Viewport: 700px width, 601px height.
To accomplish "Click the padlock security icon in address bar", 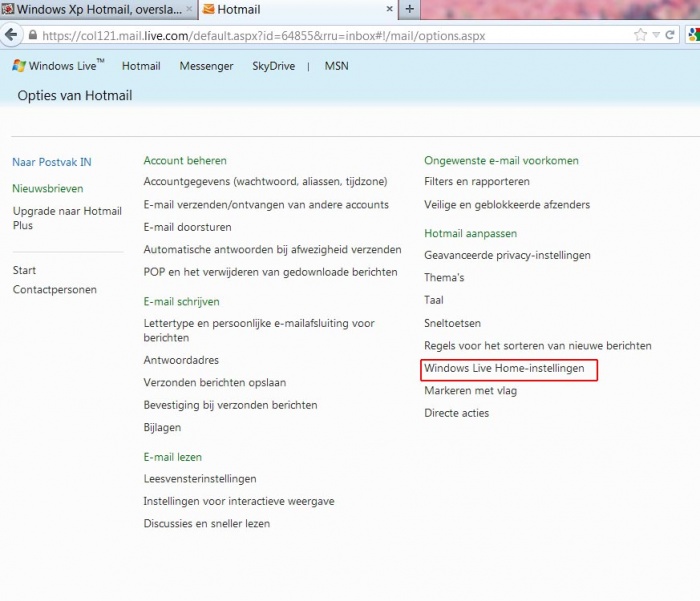I will pos(32,35).
